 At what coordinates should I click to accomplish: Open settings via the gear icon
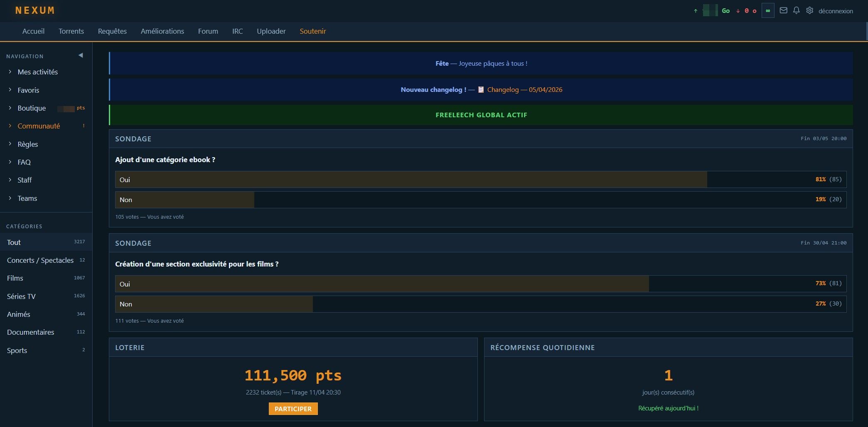tap(809, 11)
